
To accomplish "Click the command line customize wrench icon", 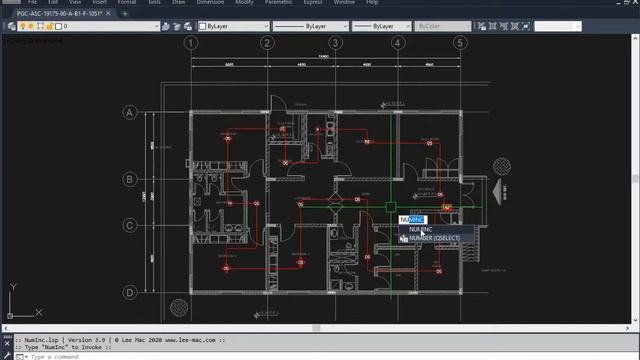I will click(7, 356).
